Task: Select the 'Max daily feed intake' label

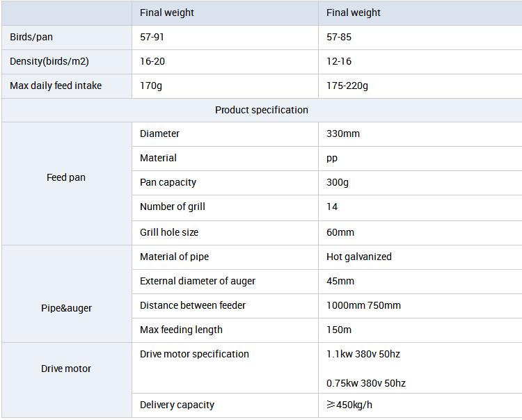Action: point(56,86)
